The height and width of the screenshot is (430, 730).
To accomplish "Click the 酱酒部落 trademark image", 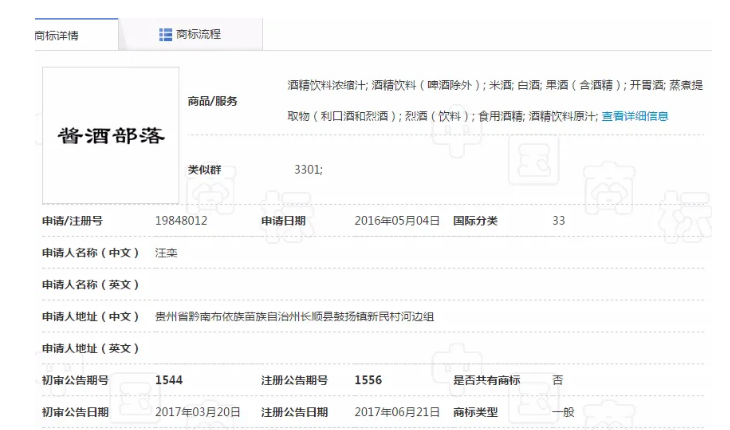I will click(109, 135).
